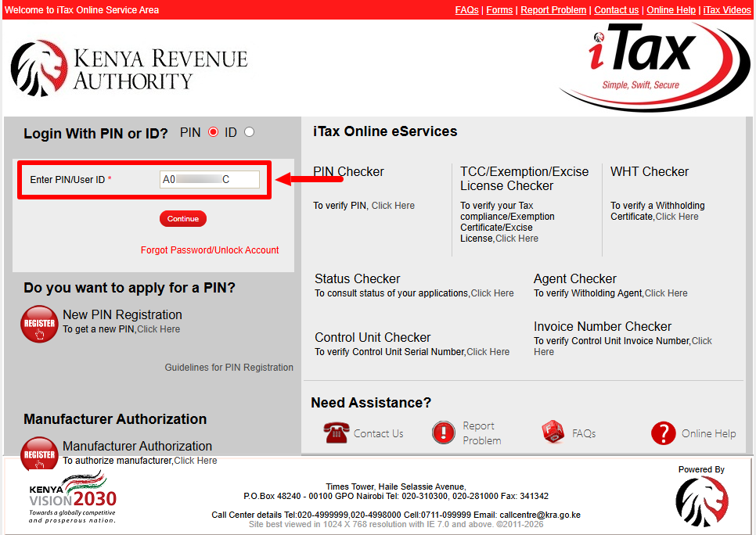Click 'Do you want to apply for a PIN?' heading
The width and height of the screenshot is (756, 535).
click(129, 288)
